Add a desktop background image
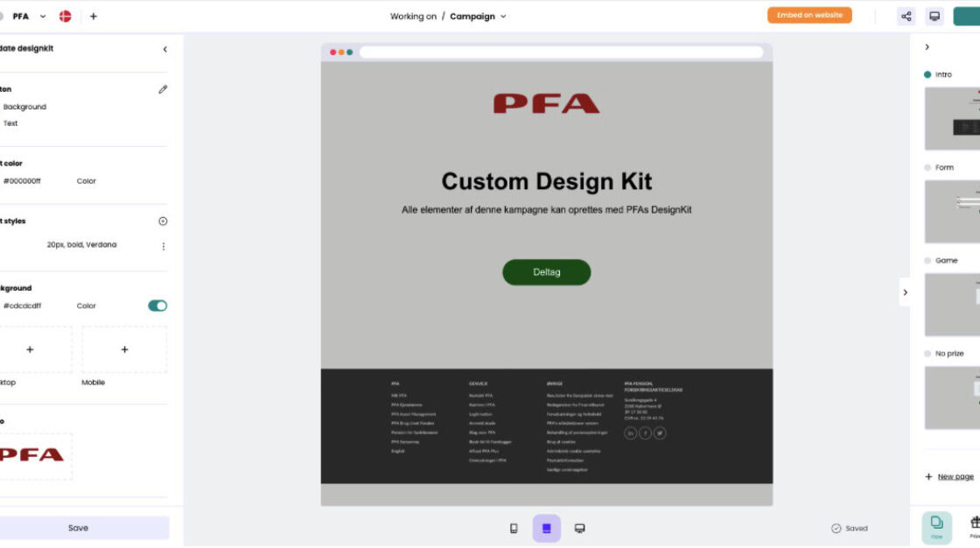Screen dimensions: 980x548 pos(30,349)
